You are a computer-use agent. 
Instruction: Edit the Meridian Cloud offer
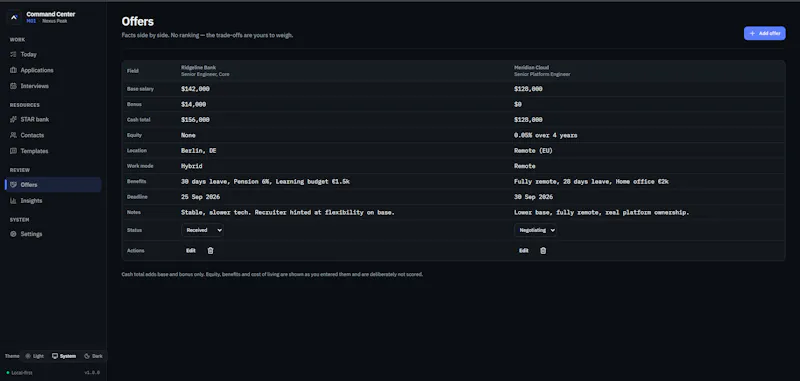click(524, 250)
